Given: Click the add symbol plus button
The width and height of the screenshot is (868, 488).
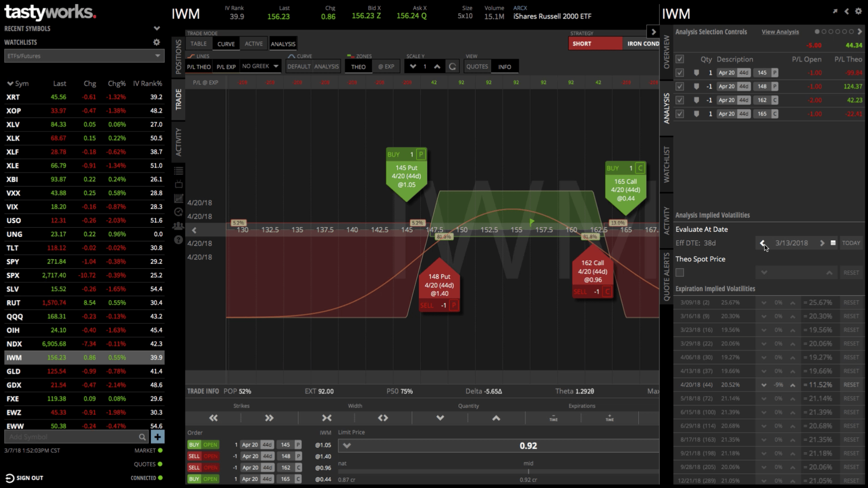Looking at the screenshot, I should (x=158, y=437).
